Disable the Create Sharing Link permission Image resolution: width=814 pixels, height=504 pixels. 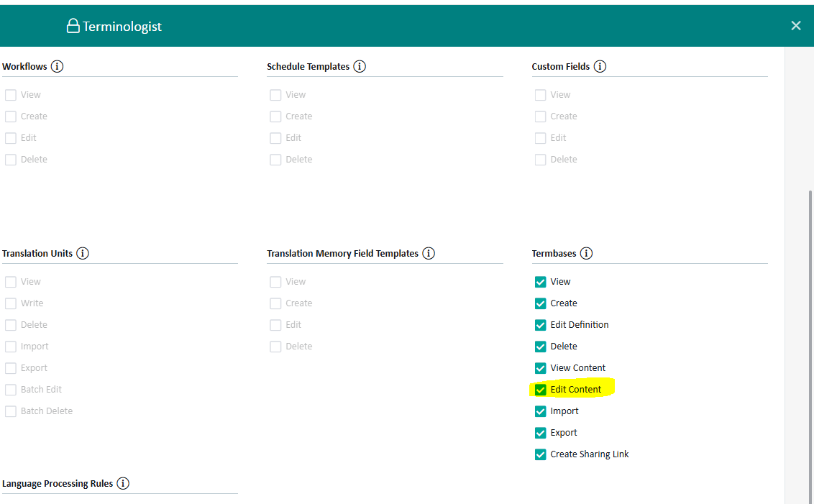coord(540,454)
